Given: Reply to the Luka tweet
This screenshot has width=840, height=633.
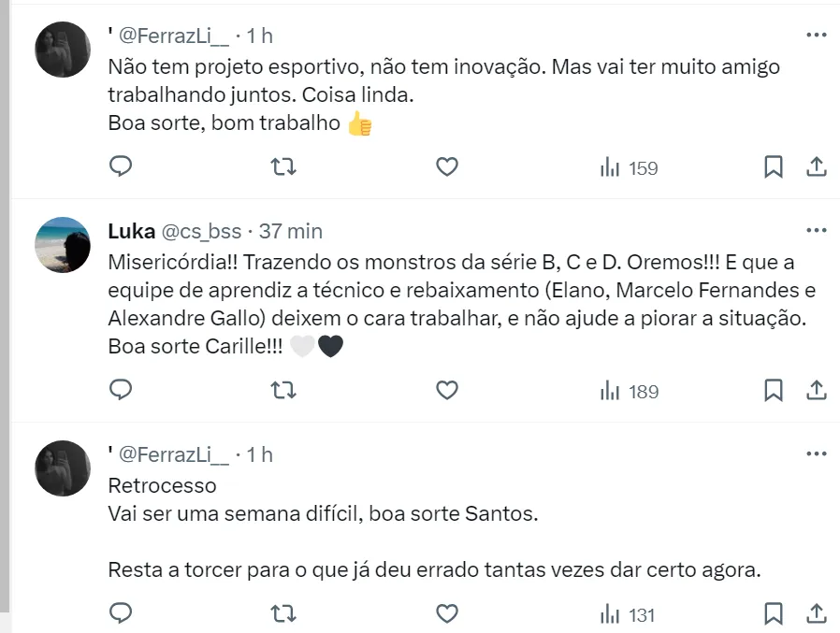Looking at the screenshot, I should click(121, 390).
